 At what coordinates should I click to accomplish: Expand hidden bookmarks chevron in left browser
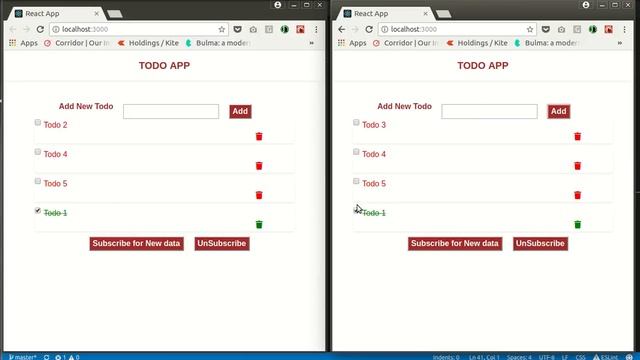(311, 43)
